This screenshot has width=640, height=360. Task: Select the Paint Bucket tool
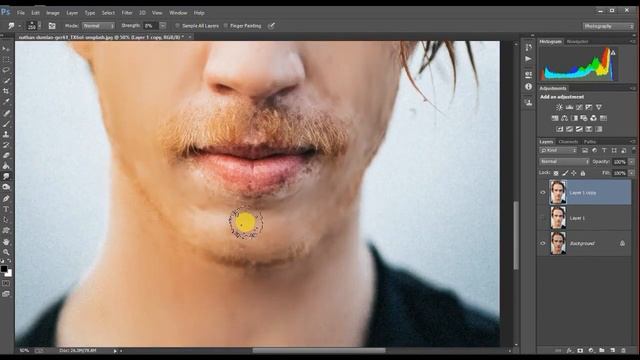[x=6, y=166]
